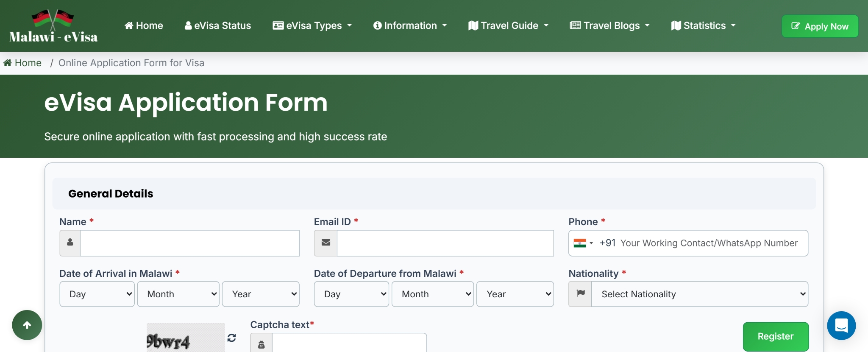
Task: Open the Travel Guide menu
Action: (508, 26)
